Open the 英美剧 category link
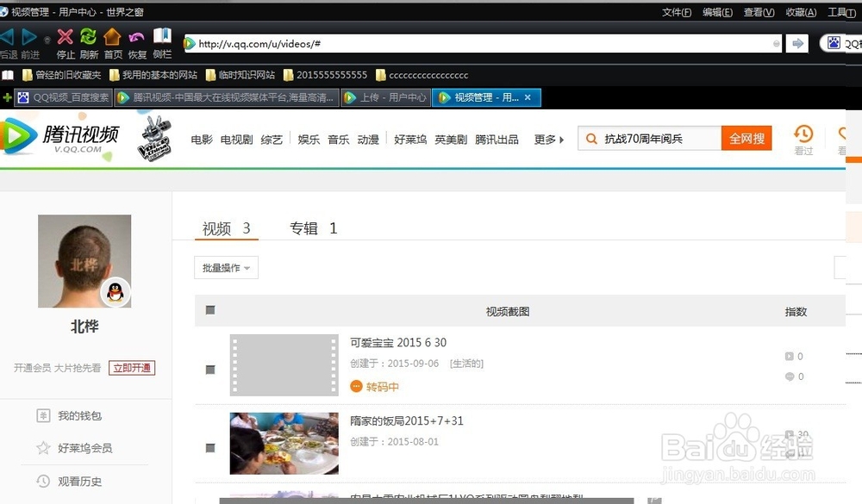 pos(451,140)
